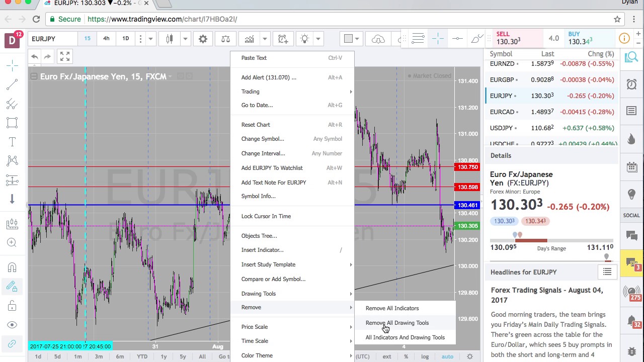Toggle stay in drawing mode

click(12, 287)
